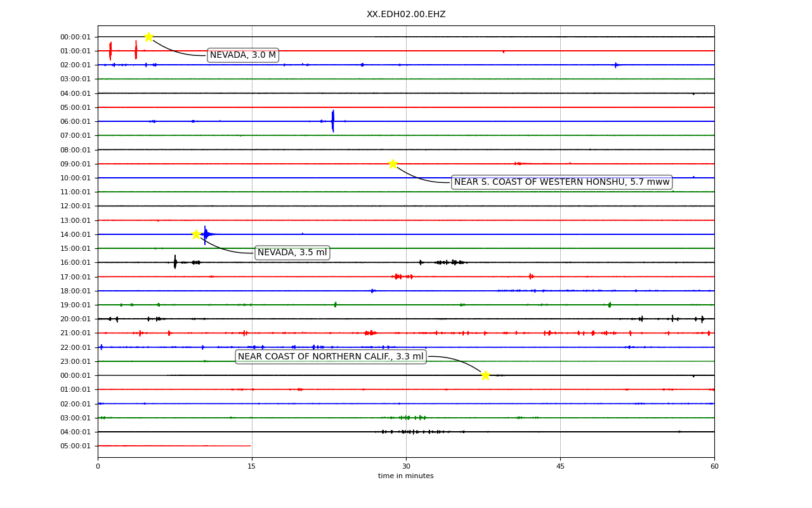Viewport: 812px width, 508px height.
Task: Click the NEVADA, 3.5 ml annotation box
Action: [x=292, y=253]
